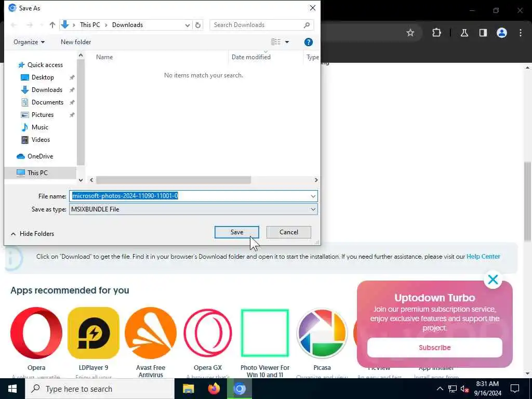Open the help question mark icon
Image resolution: width=532 pixels, height=399 pixels.
(x=309, y=42)
